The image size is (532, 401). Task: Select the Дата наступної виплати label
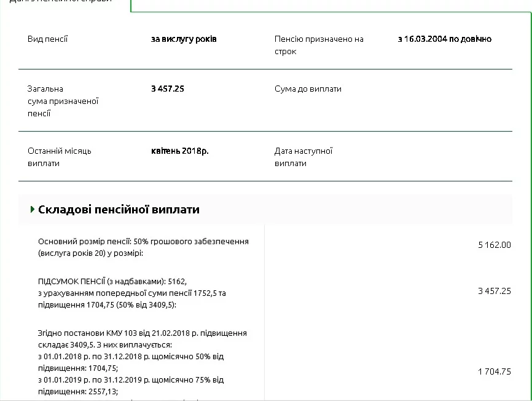tap(303, 157)
